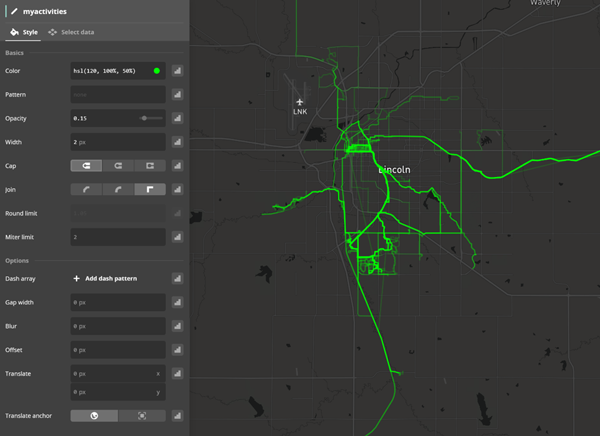
Task: Select the round line cap option
Action: coord(118,166)
